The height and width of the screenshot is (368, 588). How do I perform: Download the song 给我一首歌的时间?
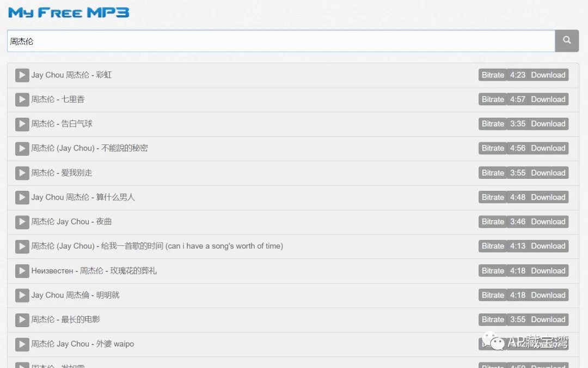click(x=548, y=246)
